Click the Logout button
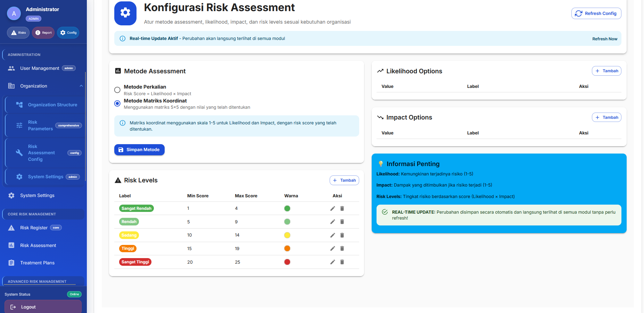This screenshot has width=644, height=313. [43, 307]
